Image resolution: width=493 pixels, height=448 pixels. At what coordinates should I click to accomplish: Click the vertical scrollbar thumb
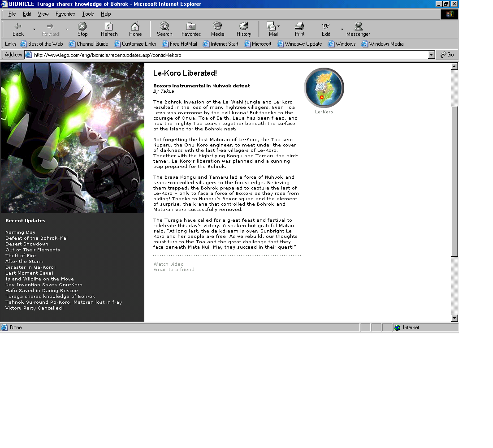(454, 181)
